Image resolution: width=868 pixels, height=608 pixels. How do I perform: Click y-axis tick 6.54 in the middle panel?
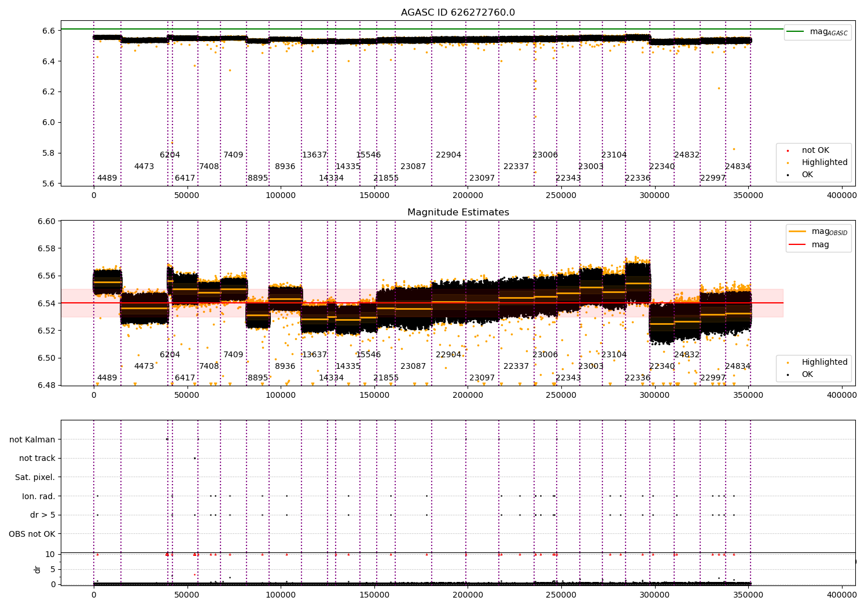[x=46, y=303]
